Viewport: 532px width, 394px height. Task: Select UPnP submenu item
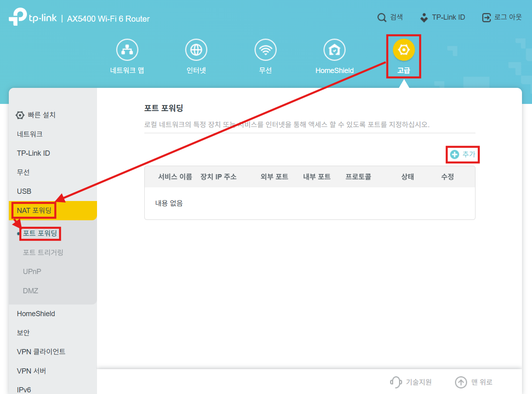[32, 272]
